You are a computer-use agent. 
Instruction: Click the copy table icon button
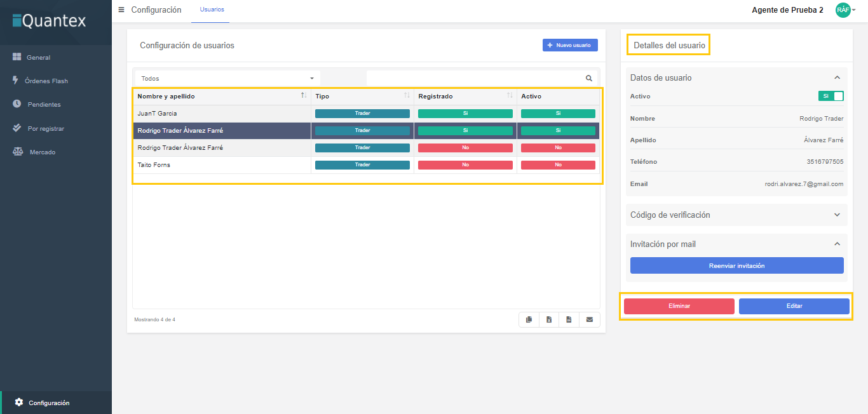[x=529, y=319]
